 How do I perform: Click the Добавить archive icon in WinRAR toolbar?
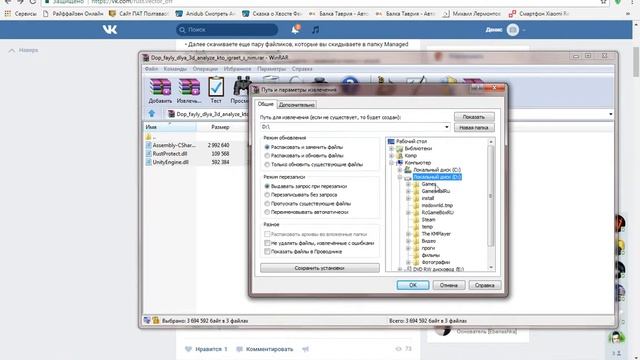click(x=160, y=87)
